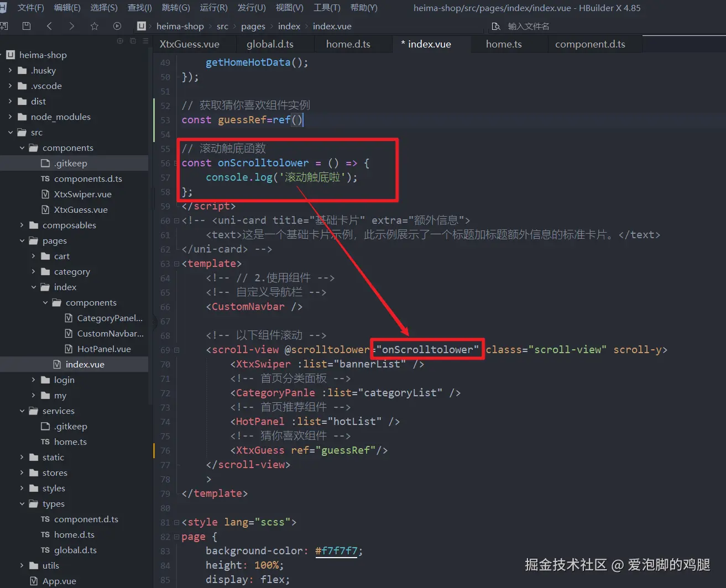The width and height of the screenshot is (726, 588).
Task: Click the heima-shop project root icon in tree
Action: pyautogui.click(x=11, y=55)
